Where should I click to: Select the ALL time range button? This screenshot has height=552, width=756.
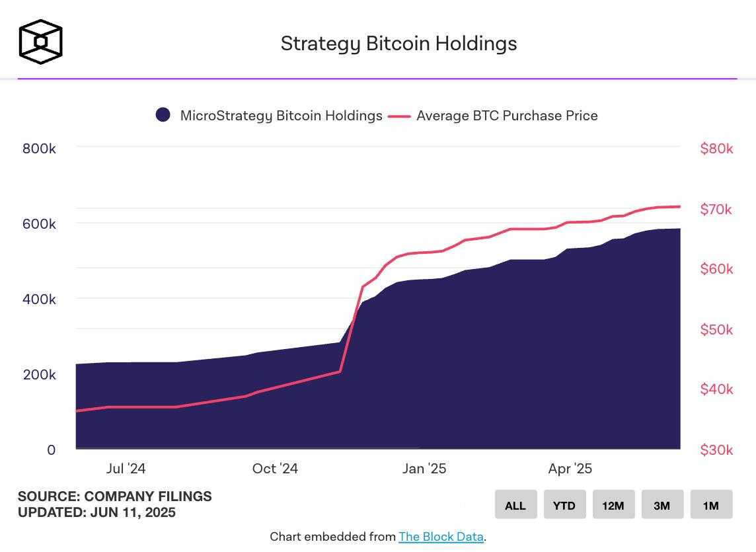516,504
